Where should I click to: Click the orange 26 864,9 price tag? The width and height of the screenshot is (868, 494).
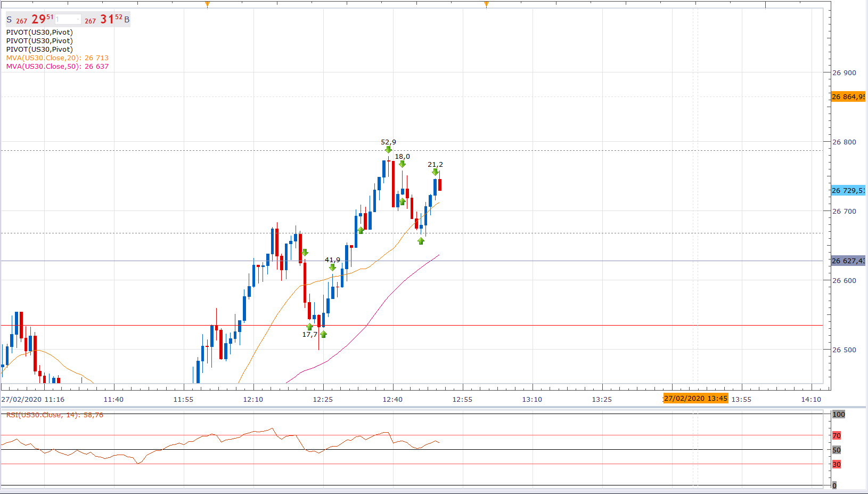click(x=848, y=96)
